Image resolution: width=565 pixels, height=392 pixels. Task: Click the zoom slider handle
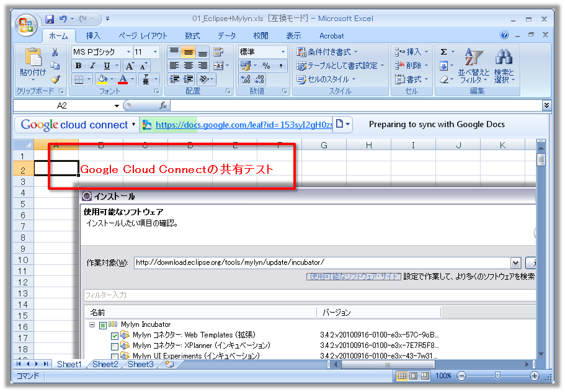[497, 376]
